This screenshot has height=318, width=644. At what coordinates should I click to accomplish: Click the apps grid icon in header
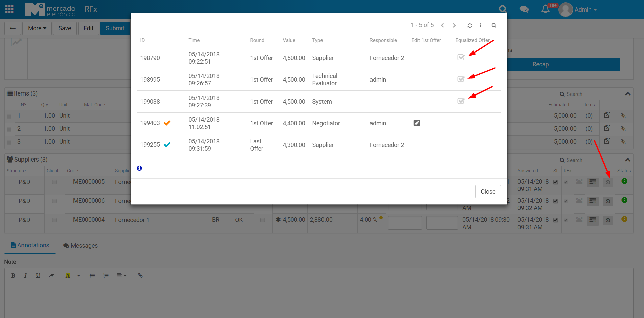10,9
